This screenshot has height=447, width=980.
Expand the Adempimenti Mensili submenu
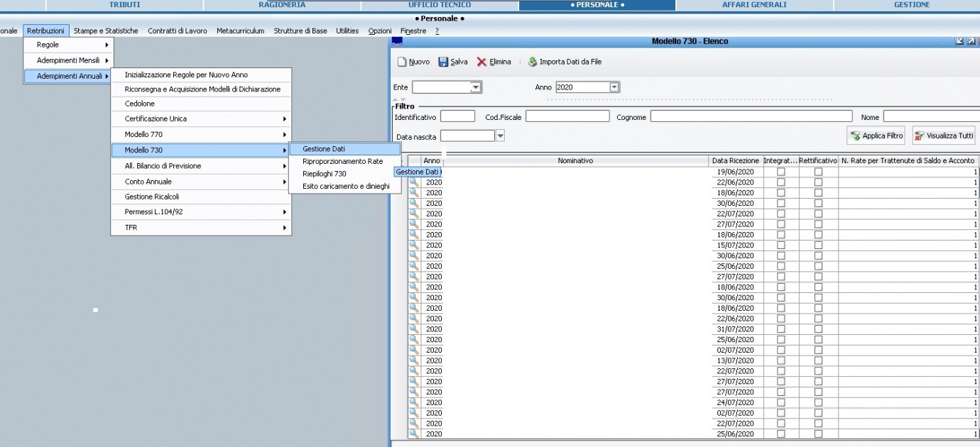point(69,60)
